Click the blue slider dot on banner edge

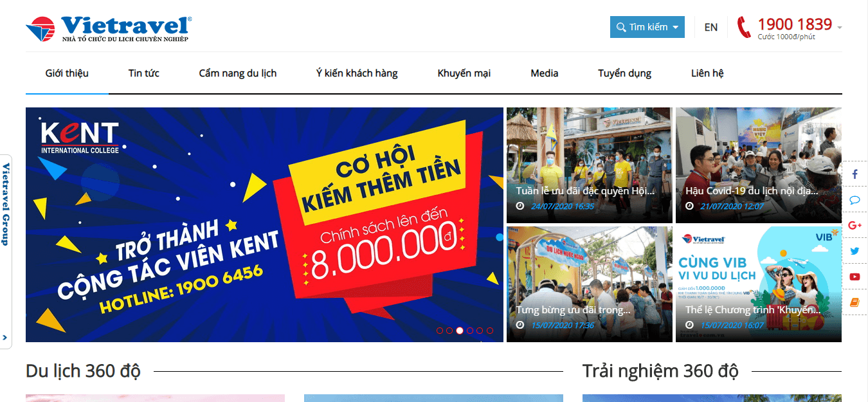coord(500,237)
